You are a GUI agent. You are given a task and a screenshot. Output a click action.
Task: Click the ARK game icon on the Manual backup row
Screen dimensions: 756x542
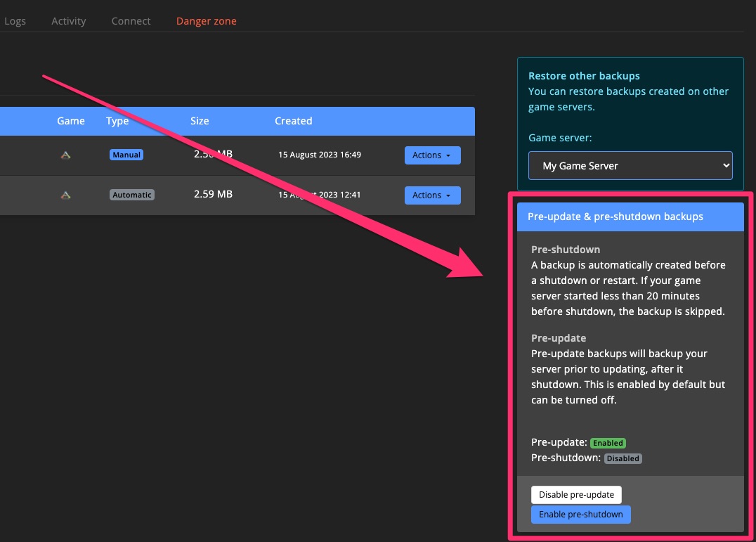tap(65, 155)
